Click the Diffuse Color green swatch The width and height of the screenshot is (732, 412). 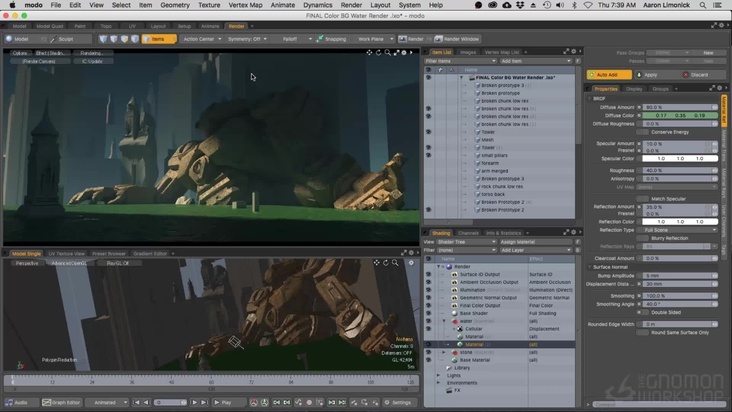(x=680, y=116)
